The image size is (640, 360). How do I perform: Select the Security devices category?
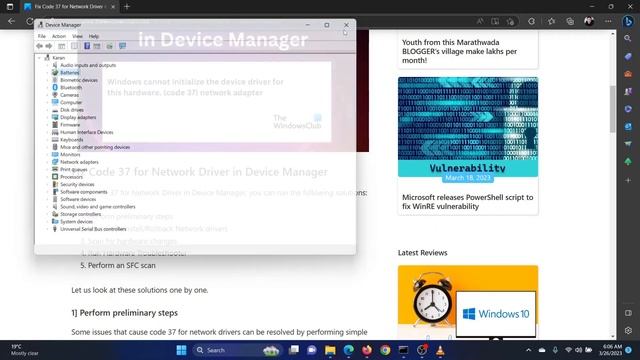click(77, 184)
